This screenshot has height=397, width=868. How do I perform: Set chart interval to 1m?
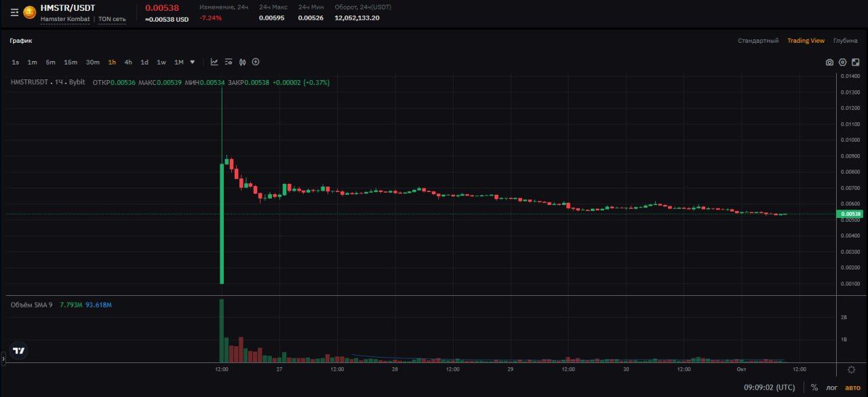[32, 62]
